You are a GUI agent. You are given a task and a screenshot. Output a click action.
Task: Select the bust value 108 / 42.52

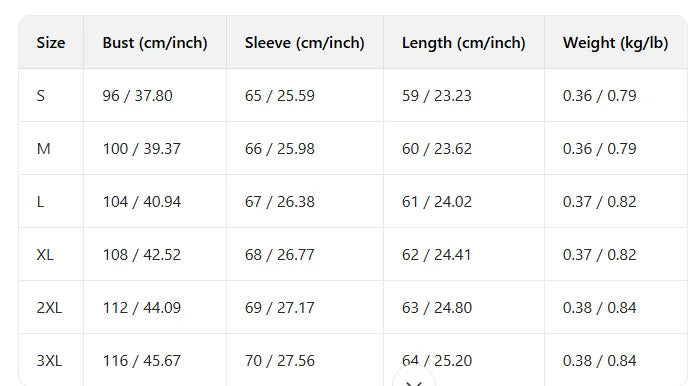point(142,255)
